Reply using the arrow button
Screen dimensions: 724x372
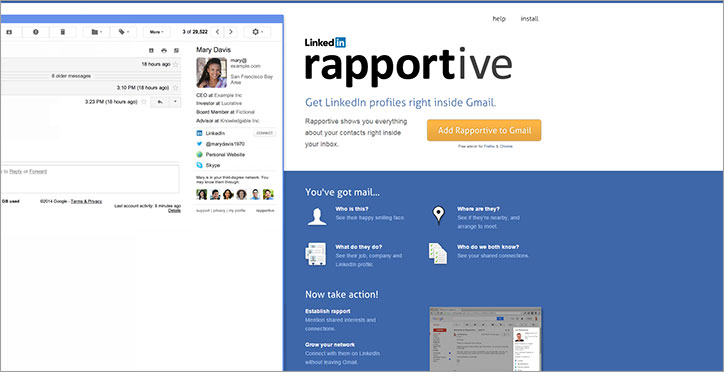pyautogui.click(x=160, y=102)
